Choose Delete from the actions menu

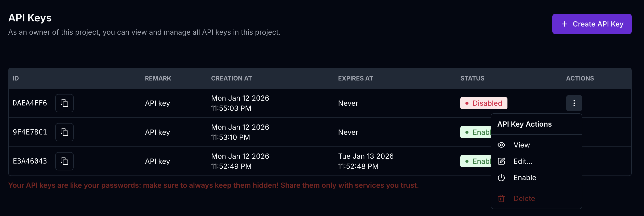pos(524,198)
